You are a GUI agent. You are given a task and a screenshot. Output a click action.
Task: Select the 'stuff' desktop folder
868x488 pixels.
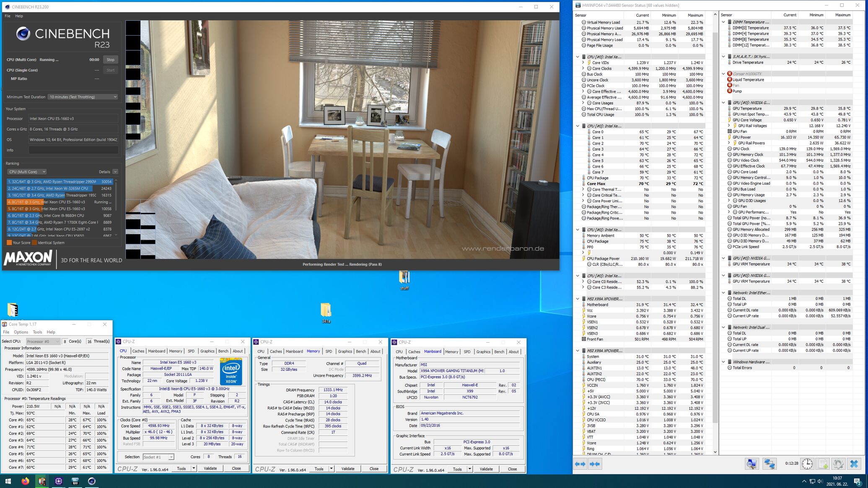(404, 281)
